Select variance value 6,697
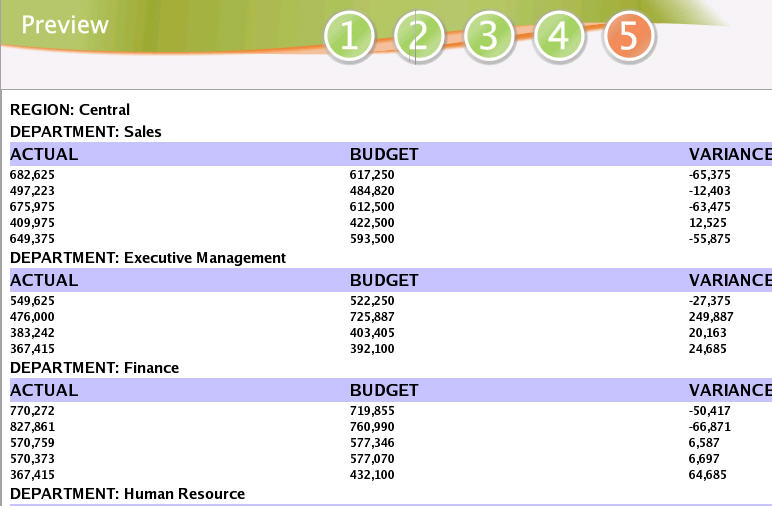The height and width of the screenshot is (506, 772). coord(704,459)
